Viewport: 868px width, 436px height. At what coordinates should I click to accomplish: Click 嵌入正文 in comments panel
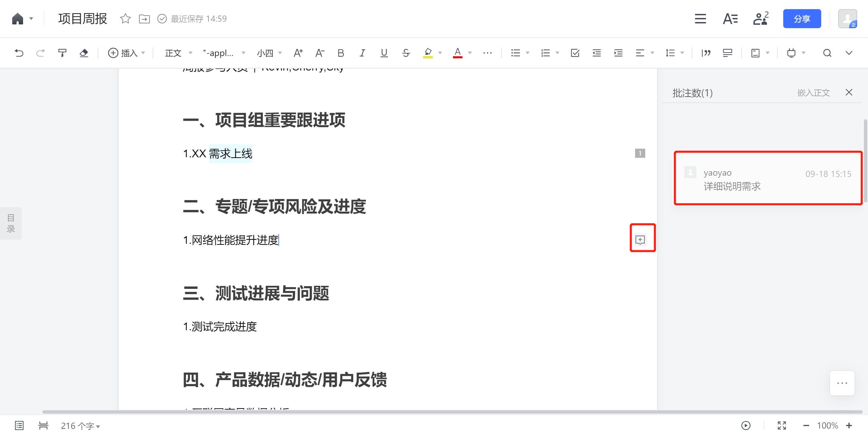813,93
